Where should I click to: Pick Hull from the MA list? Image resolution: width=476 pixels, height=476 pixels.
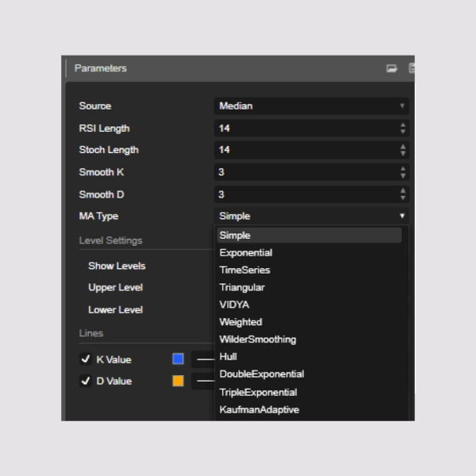click(228, 357)
